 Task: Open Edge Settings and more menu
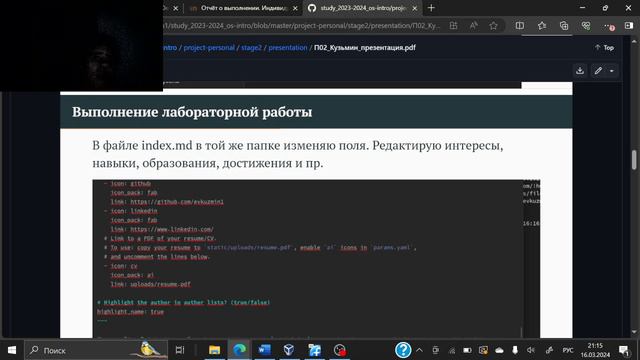(x=608, y=26)
